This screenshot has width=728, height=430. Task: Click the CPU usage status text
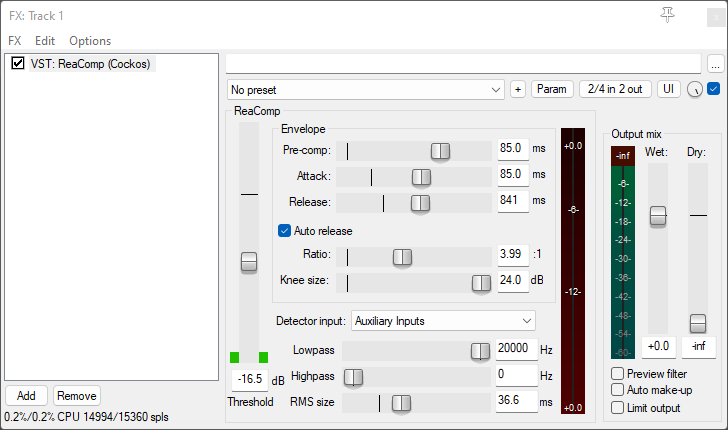pos(86,417)
